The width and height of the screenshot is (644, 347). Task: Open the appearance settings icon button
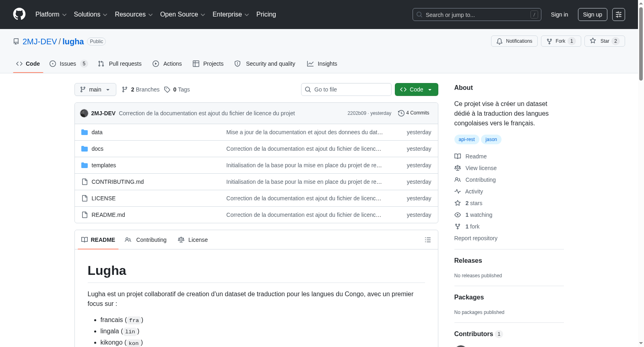pos(619,15)
